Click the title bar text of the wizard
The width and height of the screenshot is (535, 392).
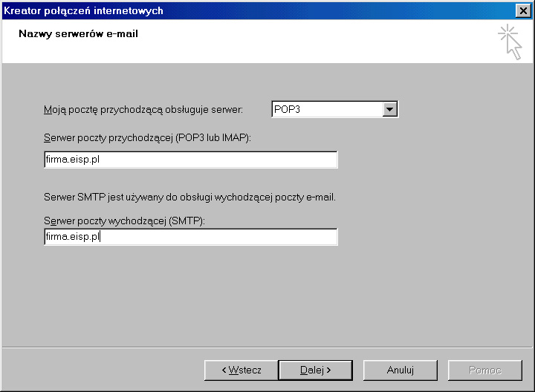point(84,10)
